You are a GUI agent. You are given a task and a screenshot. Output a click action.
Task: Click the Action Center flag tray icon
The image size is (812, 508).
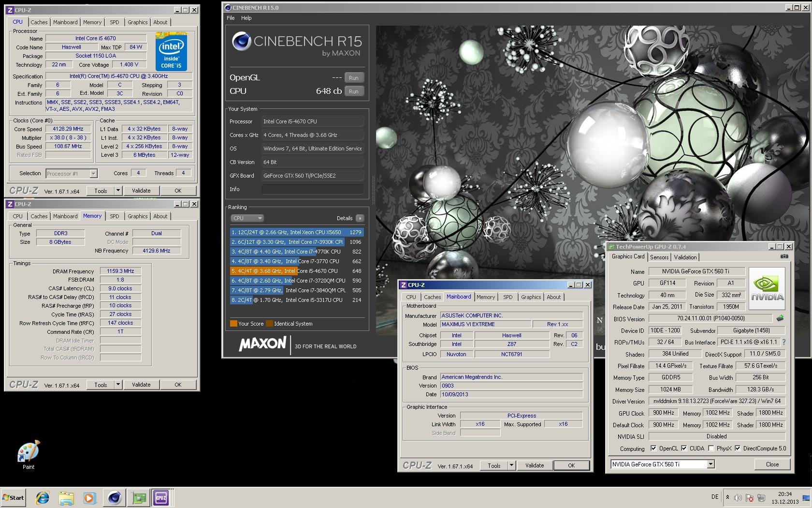(750, 498)
